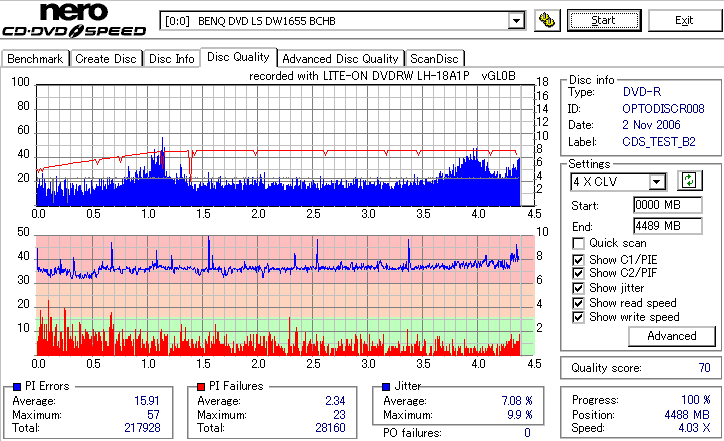Click Jitter maximum 9.9 %

click(520, 415)
